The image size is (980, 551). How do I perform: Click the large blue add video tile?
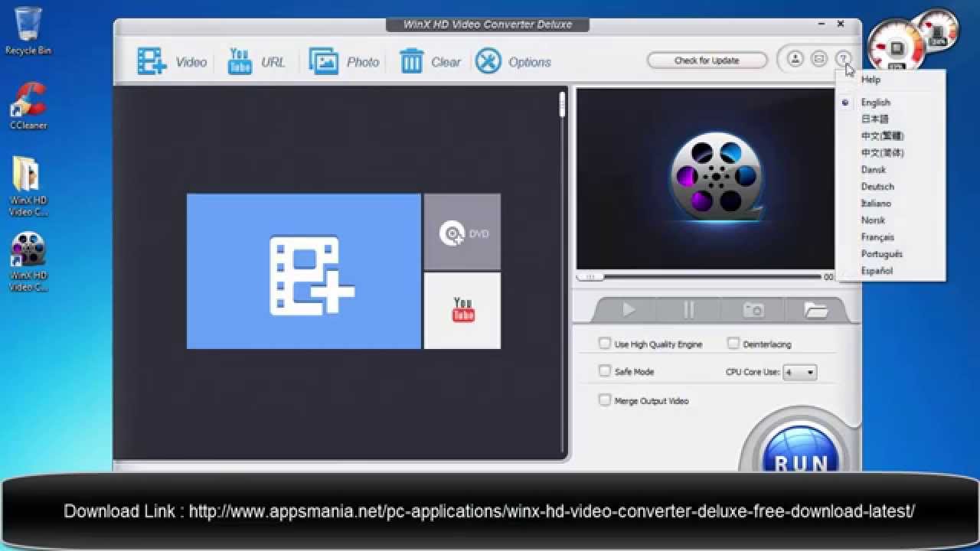point(304,272)
